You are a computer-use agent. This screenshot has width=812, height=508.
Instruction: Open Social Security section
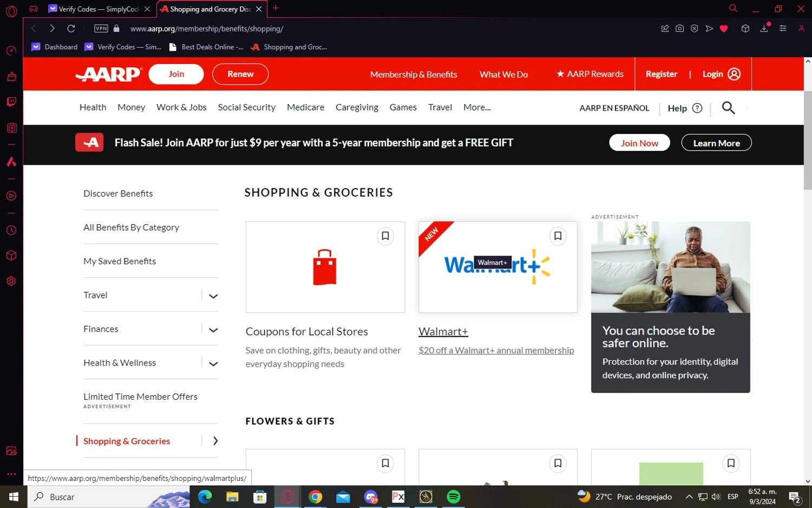coord(246,107)
